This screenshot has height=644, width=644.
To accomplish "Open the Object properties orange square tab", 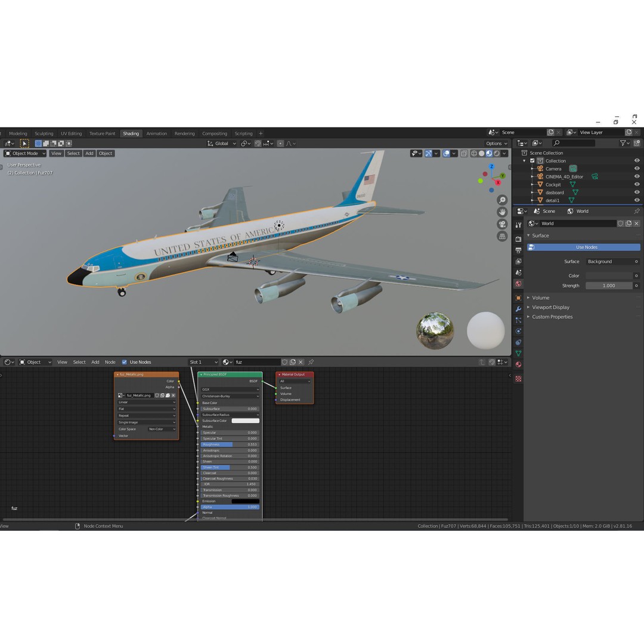I will pyautogui.click(x=518, y=298).
